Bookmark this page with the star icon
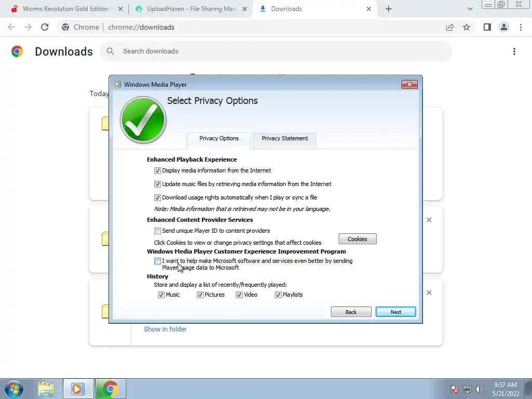 [467, 27]
